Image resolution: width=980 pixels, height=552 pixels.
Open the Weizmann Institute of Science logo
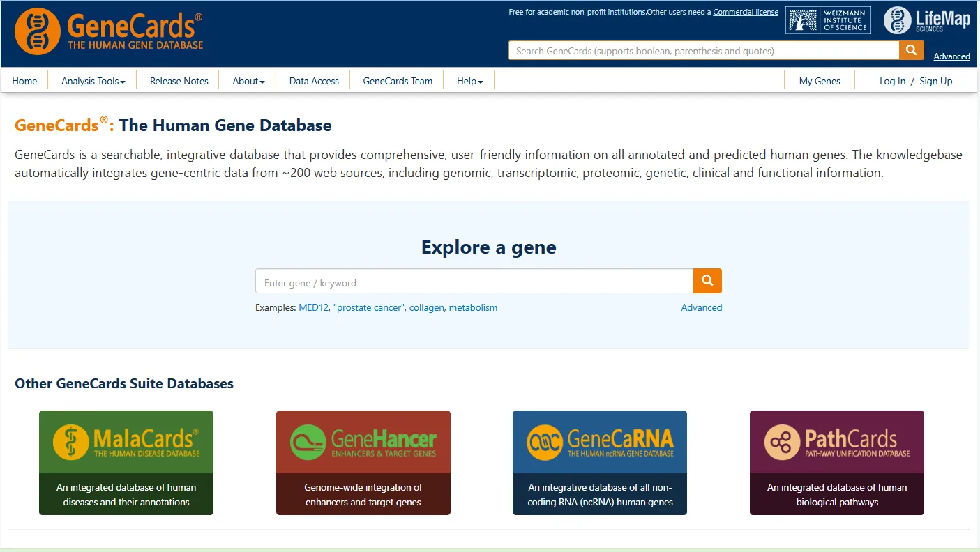827,20
